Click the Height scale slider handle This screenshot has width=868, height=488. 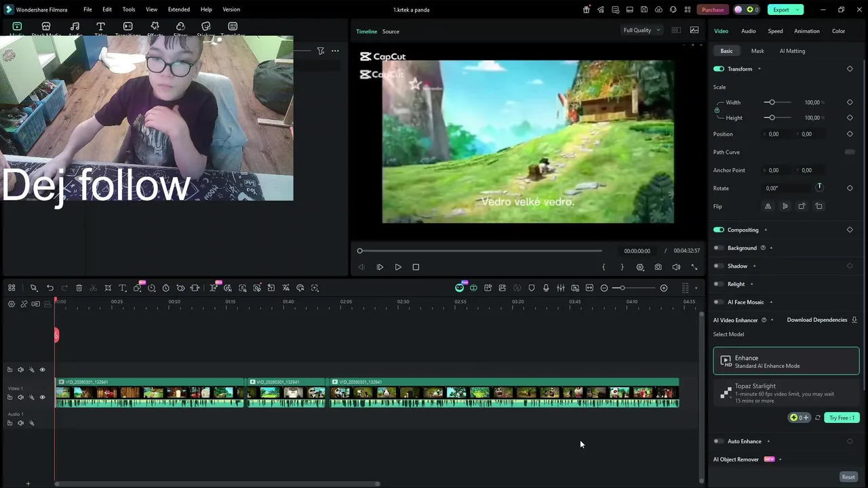click(x=772, y=117)
